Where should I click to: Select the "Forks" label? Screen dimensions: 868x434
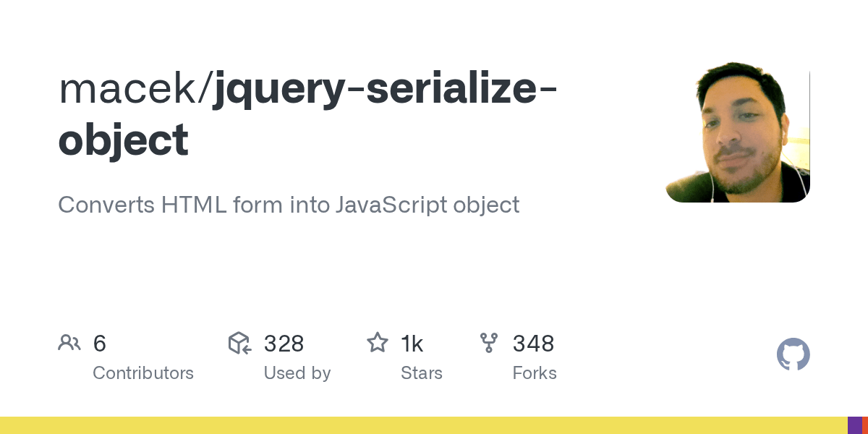(535, 373)
